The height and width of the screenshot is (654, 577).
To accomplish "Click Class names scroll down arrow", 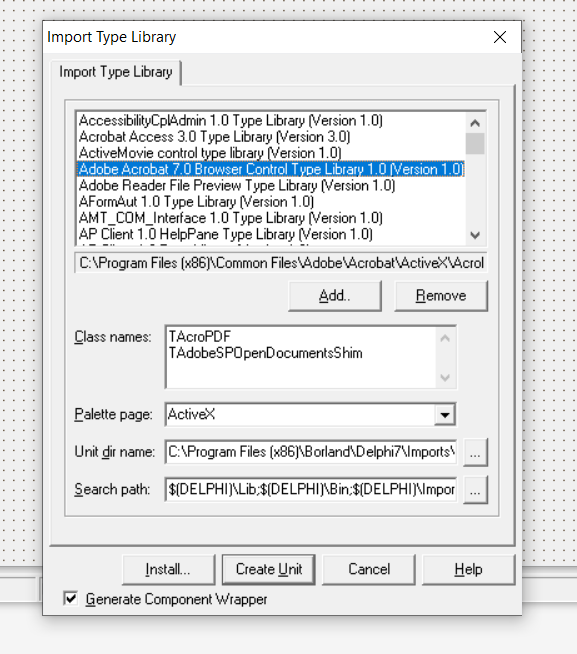I will point(445,377).
